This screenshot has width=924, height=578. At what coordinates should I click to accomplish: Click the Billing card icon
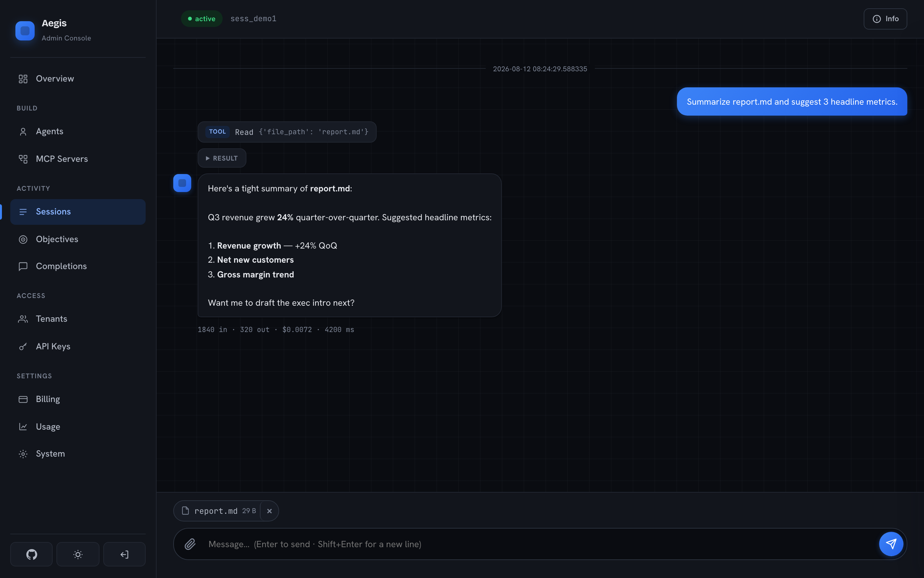click(x=23, y=399)
